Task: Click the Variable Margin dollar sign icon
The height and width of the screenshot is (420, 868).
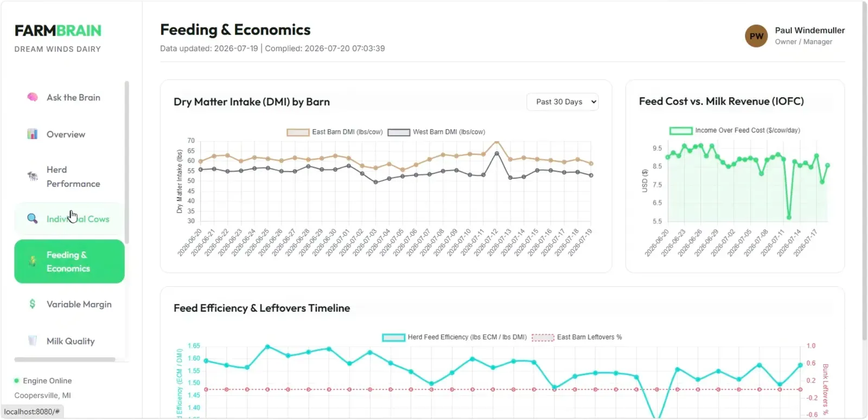Action: tap(33, 304)
